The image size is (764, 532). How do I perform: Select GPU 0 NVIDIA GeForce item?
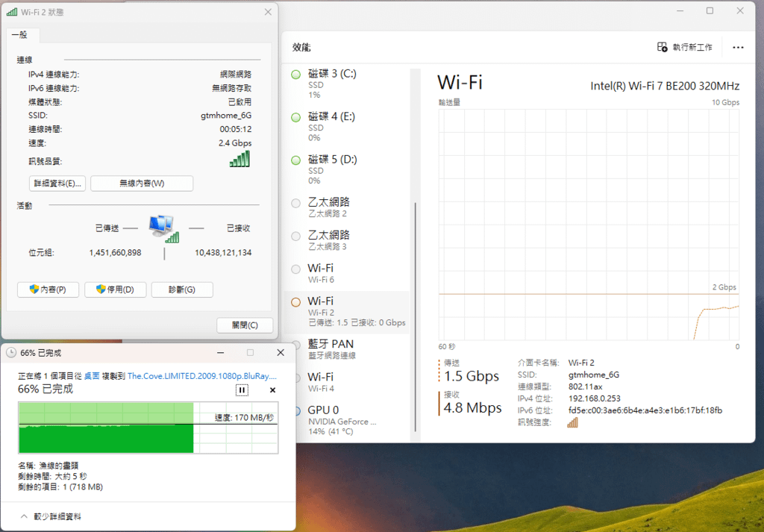point(346,420)
